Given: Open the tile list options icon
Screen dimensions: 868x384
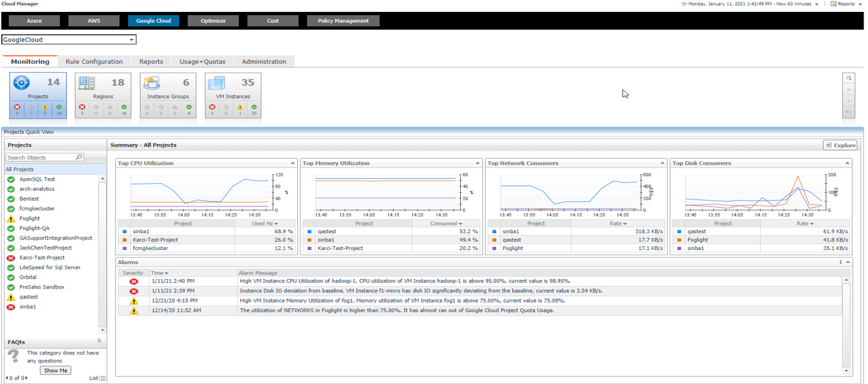Looking at the screenshot, I should (849, 78).
